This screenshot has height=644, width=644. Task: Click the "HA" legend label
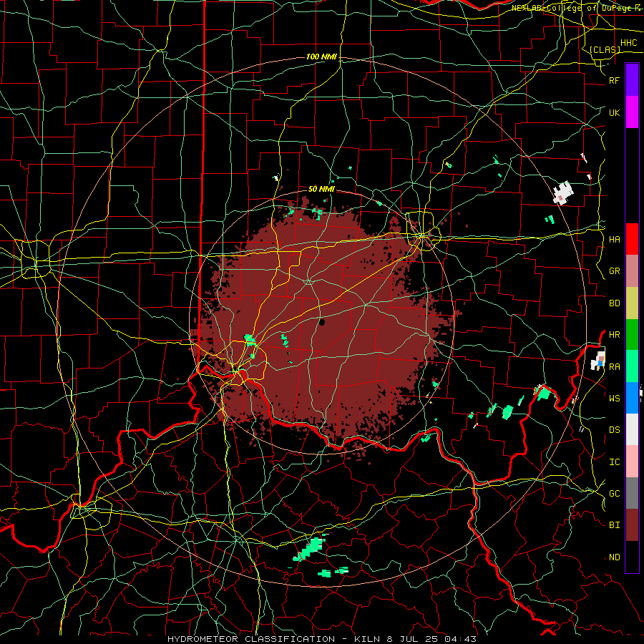pos(614,240)
